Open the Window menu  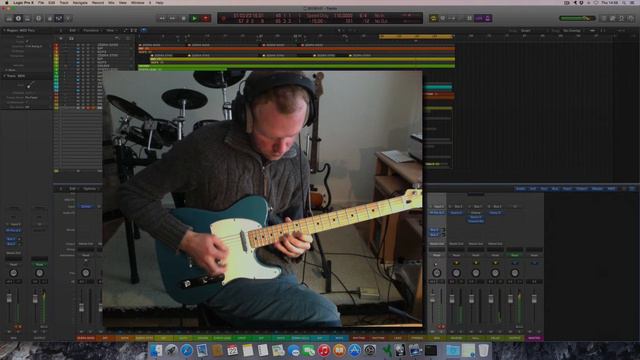tap(138, 2)
